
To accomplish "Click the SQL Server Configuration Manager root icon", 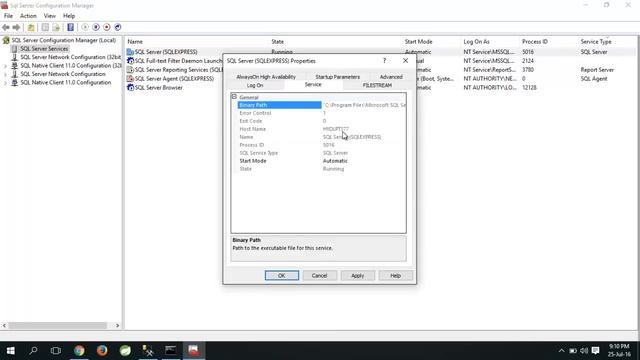I will 6,40.
